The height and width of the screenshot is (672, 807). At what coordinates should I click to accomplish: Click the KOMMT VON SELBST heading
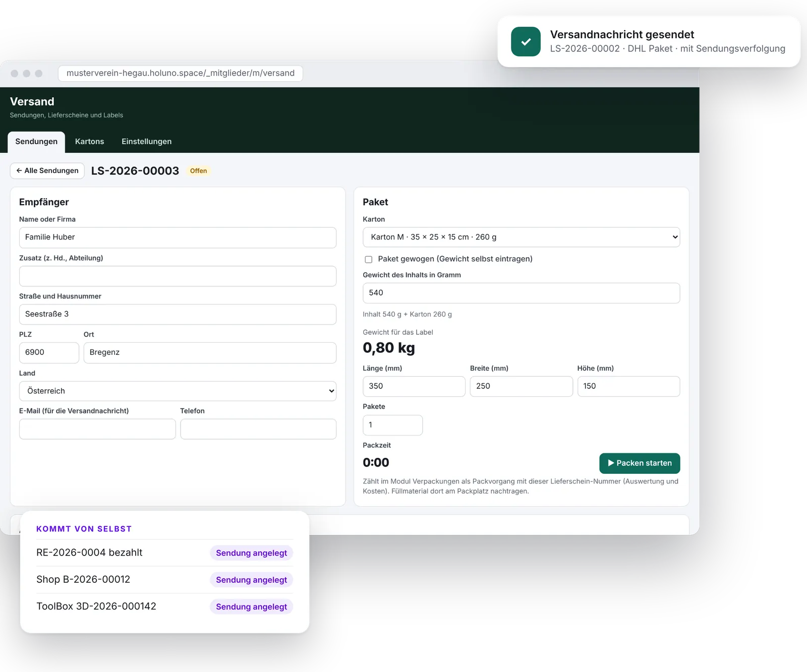[84, 529]
